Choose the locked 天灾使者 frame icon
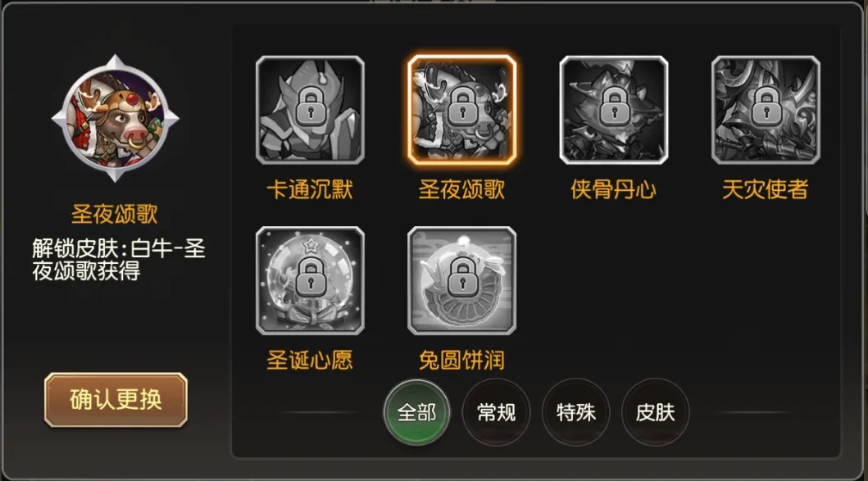 (x=766, y=110)
